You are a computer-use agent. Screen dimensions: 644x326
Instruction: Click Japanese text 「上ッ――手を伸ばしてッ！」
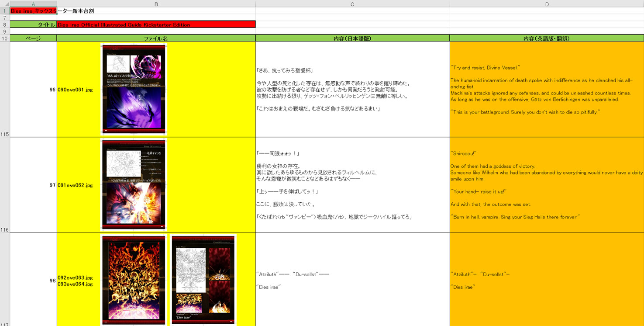tap(287, 192)
